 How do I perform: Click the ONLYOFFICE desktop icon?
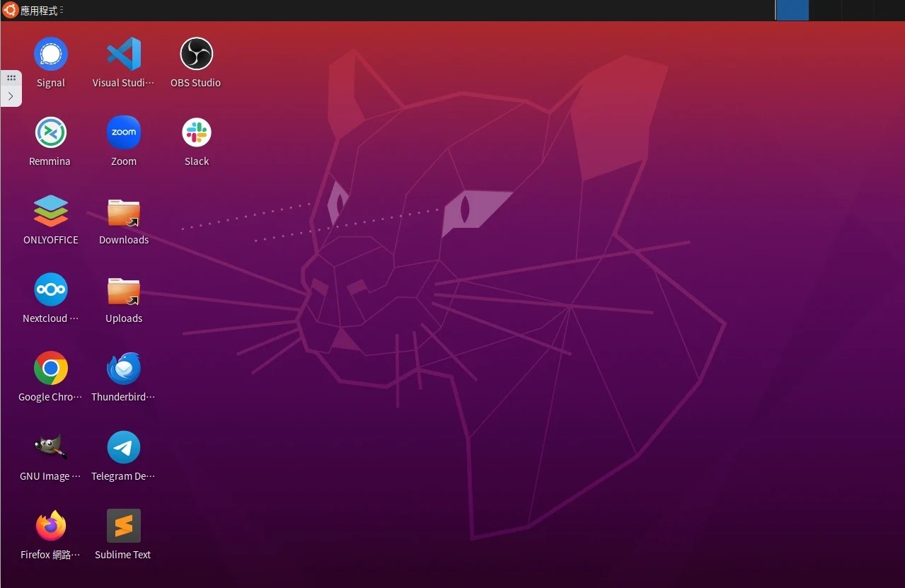coord(51,212)
